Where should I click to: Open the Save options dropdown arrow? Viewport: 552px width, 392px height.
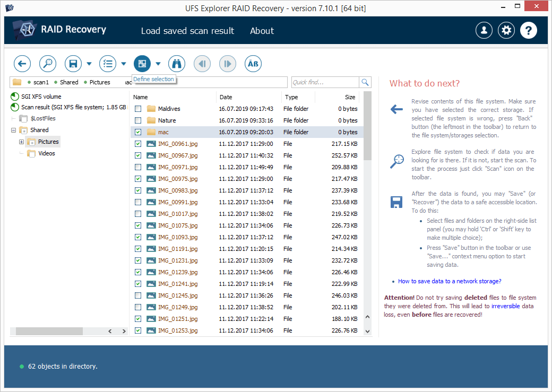pos(89,64)
